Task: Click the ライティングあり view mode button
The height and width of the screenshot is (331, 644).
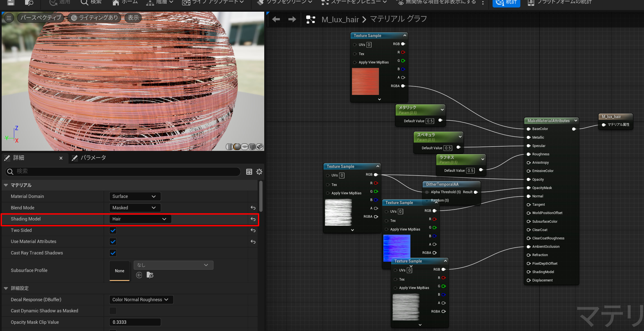Action: click(x=95, y=18)
